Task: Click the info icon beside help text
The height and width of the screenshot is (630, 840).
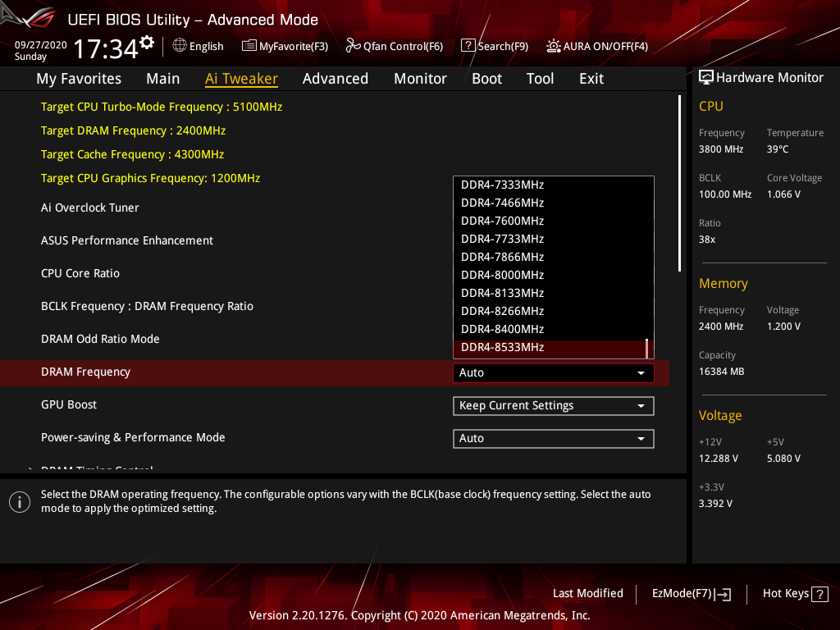Action: tap(20, 502)
